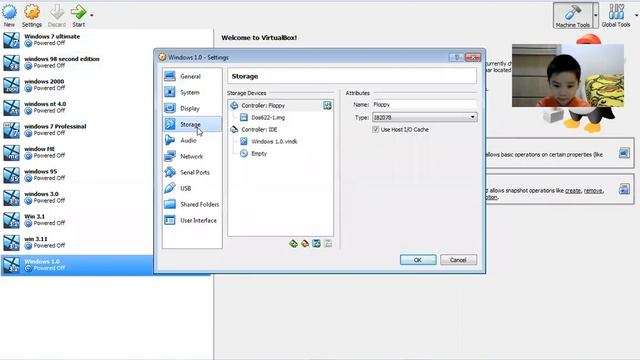Close the Windows 1.0 Settings dialog
Image resolution: width=640 pixels, height=360 pixels.
(x=473, y=57)
